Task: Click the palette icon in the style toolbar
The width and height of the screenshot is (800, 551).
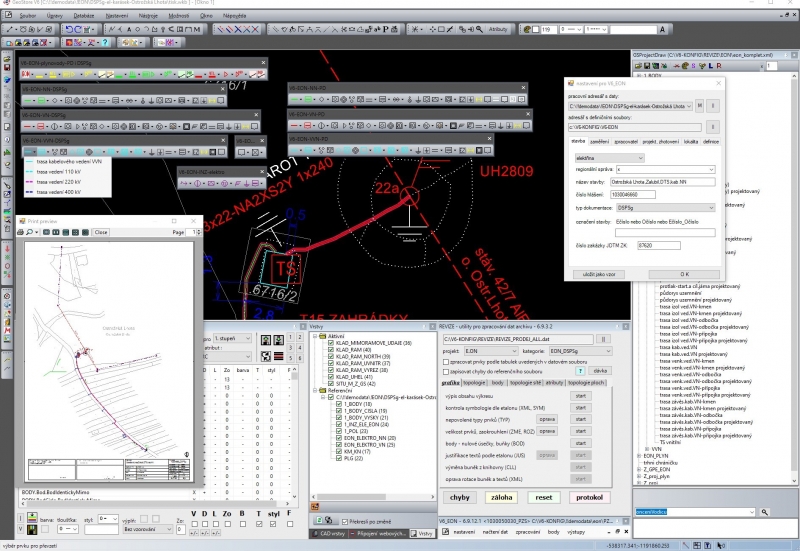Action: click(x=527, y=30)
